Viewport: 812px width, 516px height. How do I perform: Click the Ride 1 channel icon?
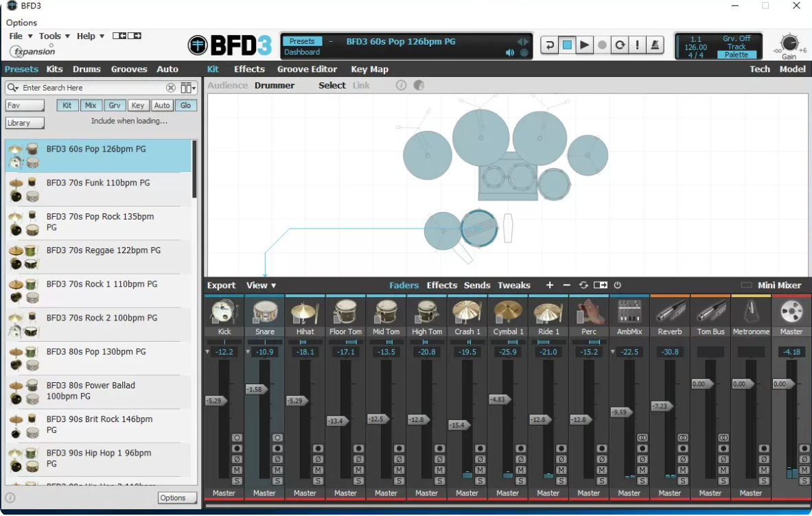tap(548, 312)
